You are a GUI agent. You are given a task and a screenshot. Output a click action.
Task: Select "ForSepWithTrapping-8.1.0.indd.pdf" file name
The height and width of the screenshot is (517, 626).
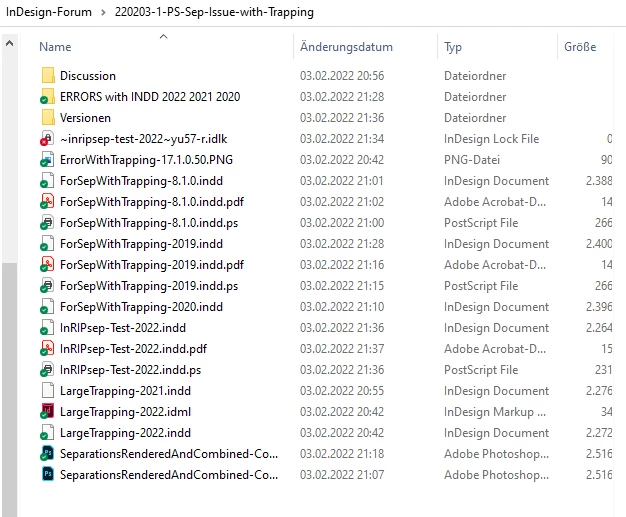pyautogui.click(x=152, y=202)
